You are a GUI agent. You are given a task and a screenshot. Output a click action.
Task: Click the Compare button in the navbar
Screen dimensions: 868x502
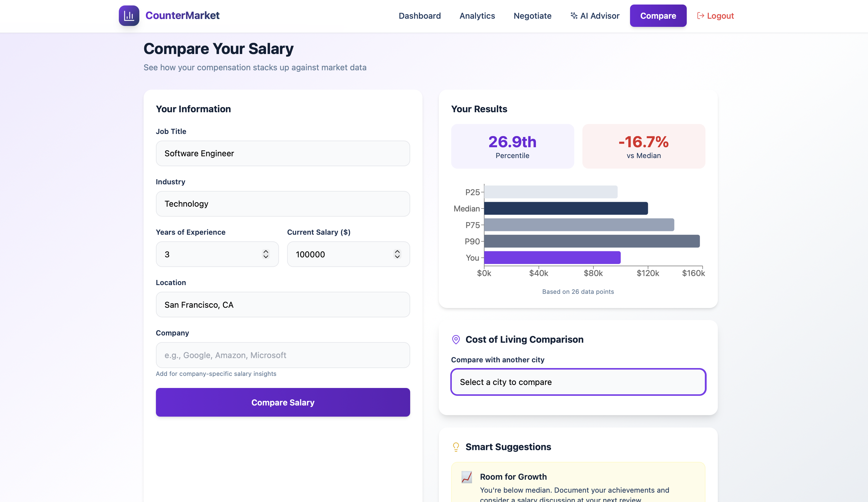(x=658, y=16)
